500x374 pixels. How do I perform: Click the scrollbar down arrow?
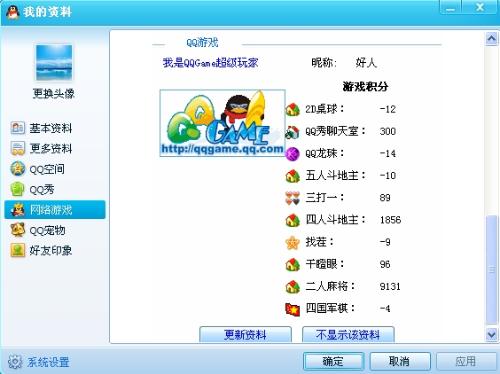[x=492, y=334]
